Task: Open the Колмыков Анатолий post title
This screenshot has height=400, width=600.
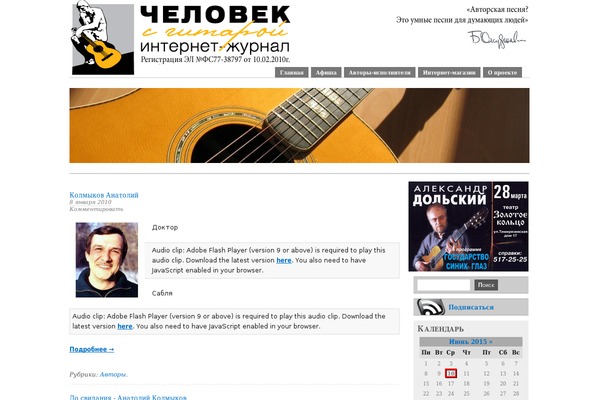Action: point(104,195)
